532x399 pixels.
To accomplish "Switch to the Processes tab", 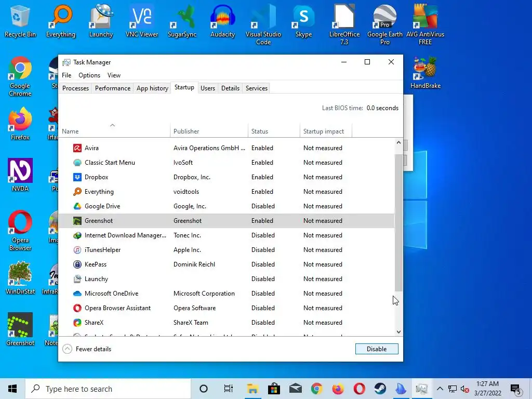I will point(75,88).
